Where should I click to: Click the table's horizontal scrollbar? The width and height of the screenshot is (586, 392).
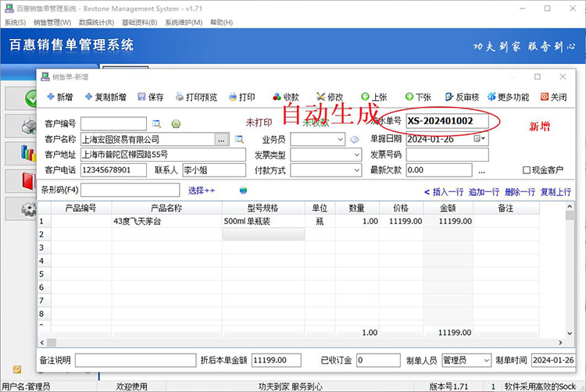tap(297, 343)
